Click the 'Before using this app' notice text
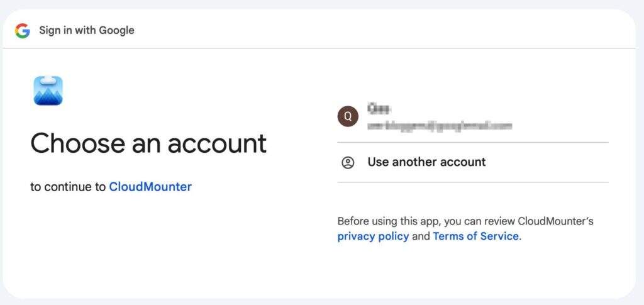This screenshot has height=305, width=644. (x=465, y=221)
